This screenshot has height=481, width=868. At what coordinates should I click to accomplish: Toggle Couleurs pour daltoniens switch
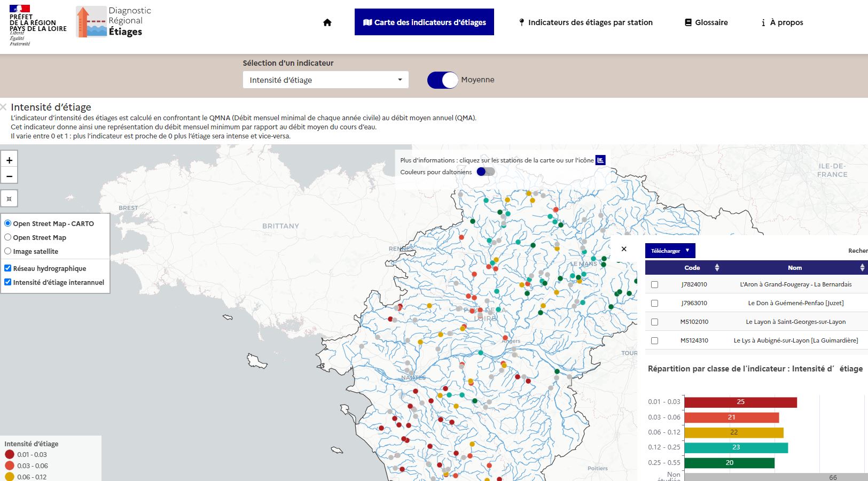click(486, 172)
